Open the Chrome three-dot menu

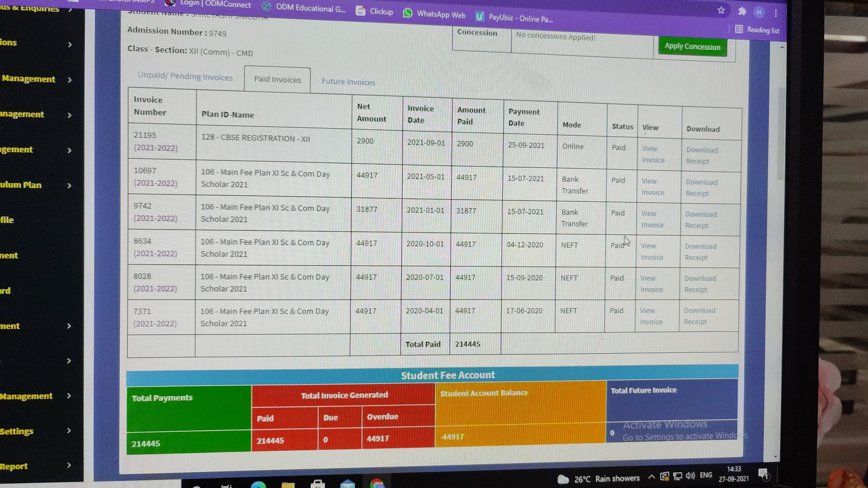pyautogui.click(x=776, y=13)
